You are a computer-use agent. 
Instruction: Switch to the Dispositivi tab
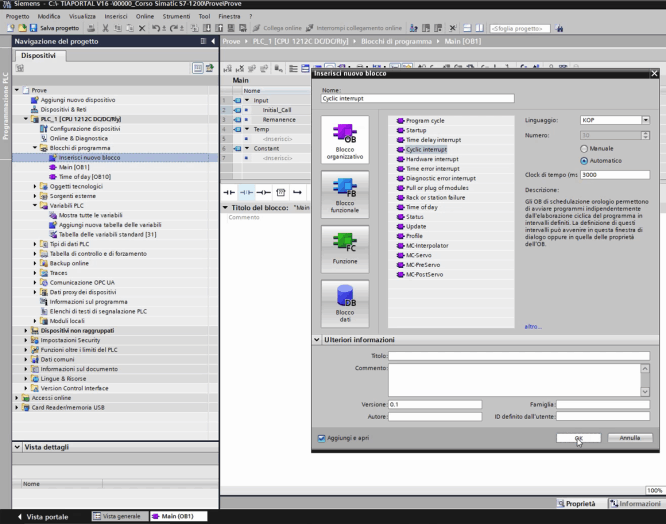39,56
